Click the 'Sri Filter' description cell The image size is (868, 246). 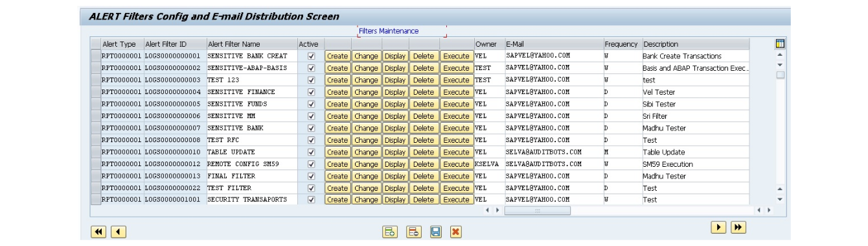[x=695, y=116]
